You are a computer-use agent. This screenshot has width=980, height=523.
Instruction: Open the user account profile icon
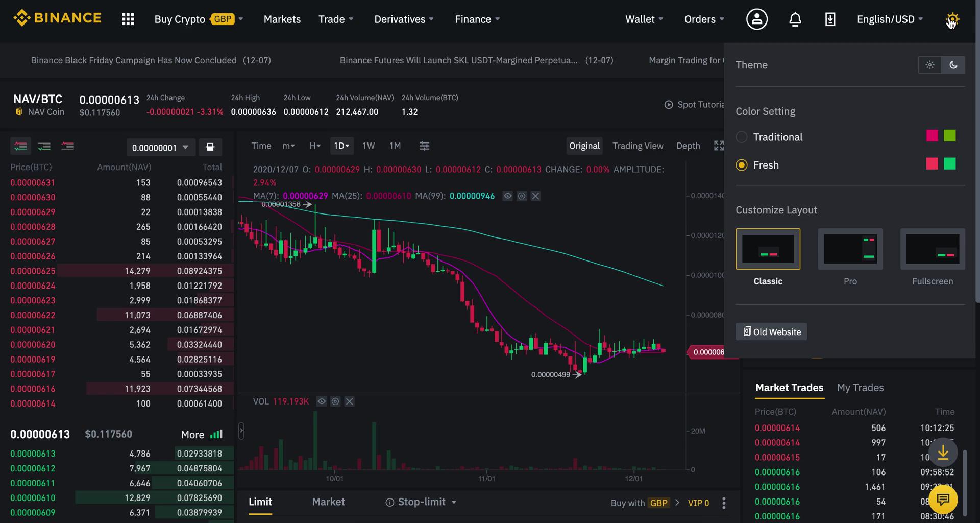pos(757,19)
